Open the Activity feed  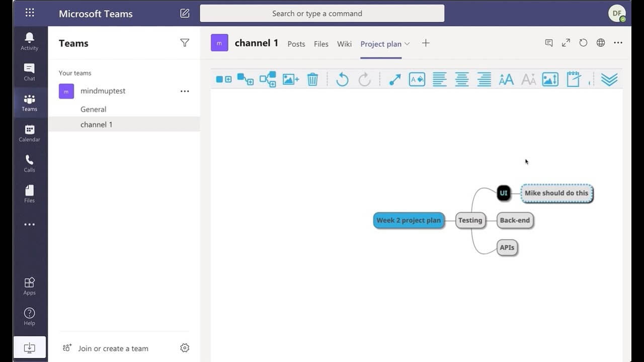(30, 41)
